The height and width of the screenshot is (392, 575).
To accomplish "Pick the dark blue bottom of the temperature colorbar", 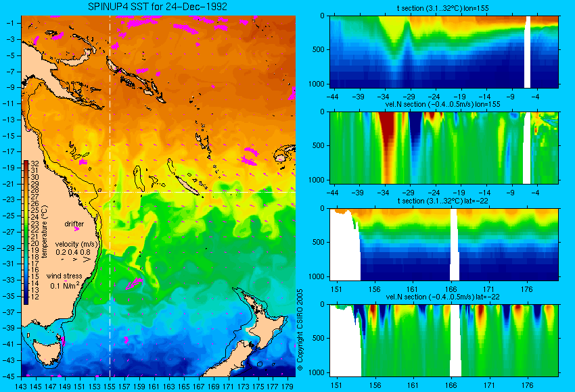I will (26, 300).
